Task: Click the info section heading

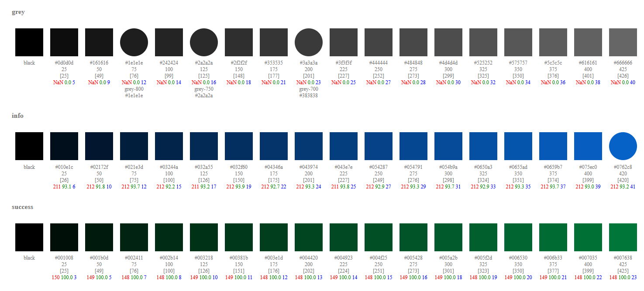Action: pyautogui.click(x=17, y=116)
